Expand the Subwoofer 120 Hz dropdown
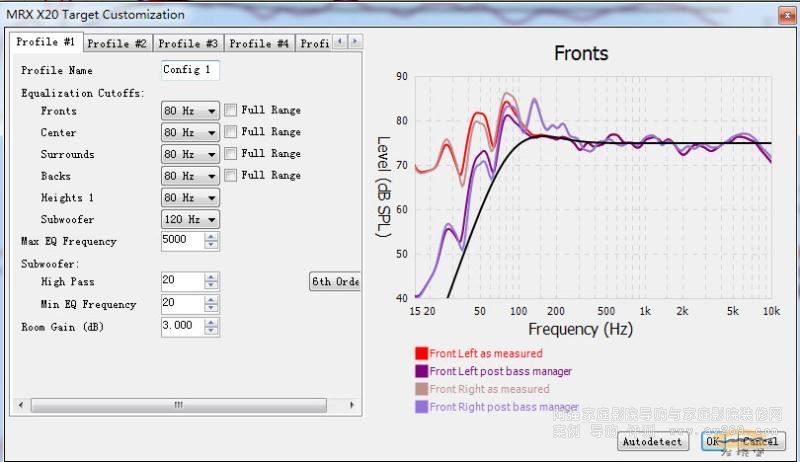This screenshot has width=800, height=462. (x=211, y=219)
